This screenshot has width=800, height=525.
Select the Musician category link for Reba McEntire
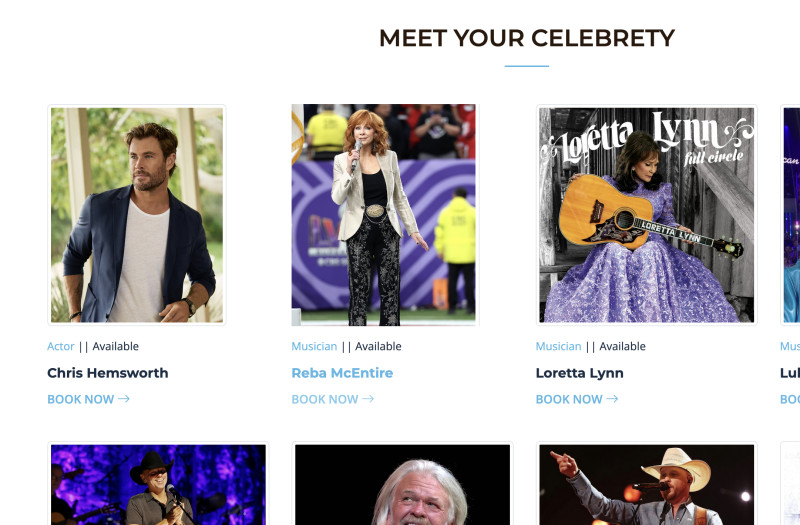click(314, 346)
